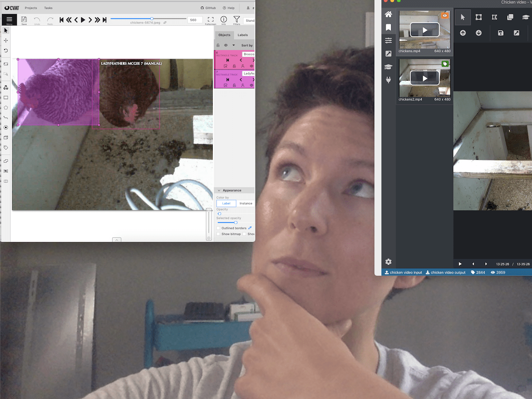Enable the Outlined borders checkbox
This screenshot has width=532, height=399.
tap(218, 228)
